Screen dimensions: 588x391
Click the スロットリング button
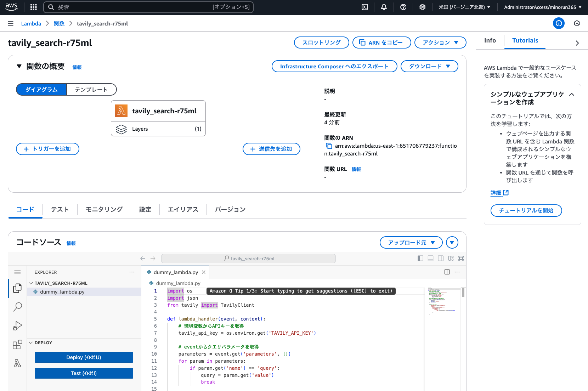tap(322, 42)
